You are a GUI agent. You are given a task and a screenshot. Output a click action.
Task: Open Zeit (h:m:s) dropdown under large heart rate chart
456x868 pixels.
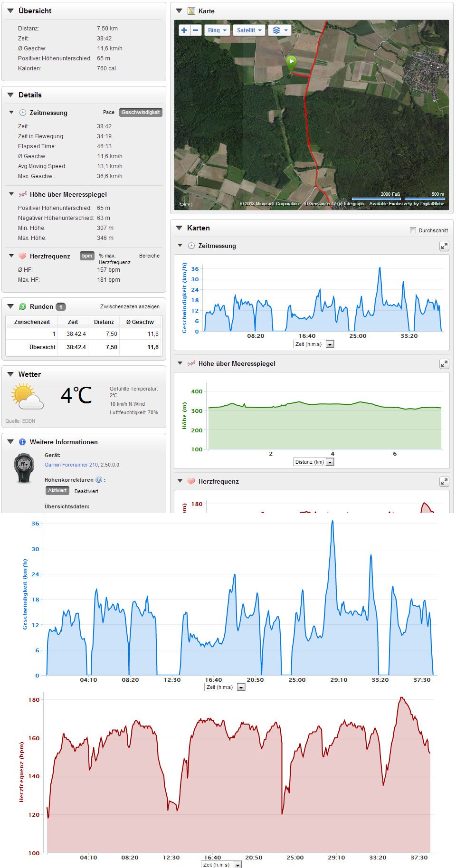pos(221,864)
